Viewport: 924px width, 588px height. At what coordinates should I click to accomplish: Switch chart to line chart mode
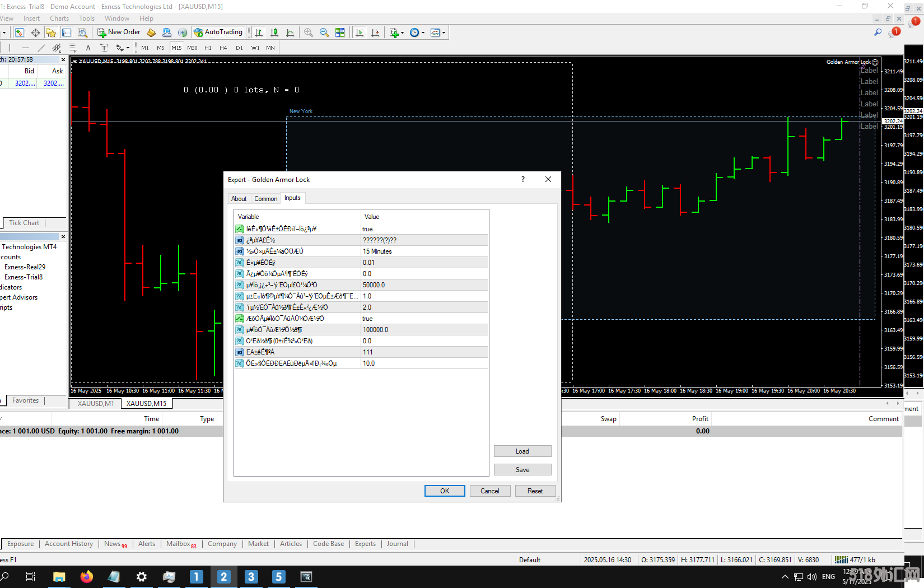pyautogui.click(x=290, y=32)
